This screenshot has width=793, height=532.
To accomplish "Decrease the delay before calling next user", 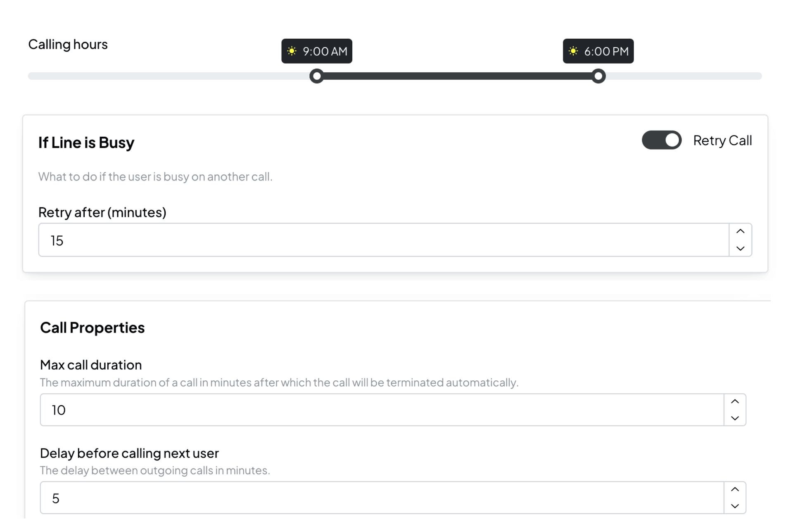I will (x=735, y=506).
